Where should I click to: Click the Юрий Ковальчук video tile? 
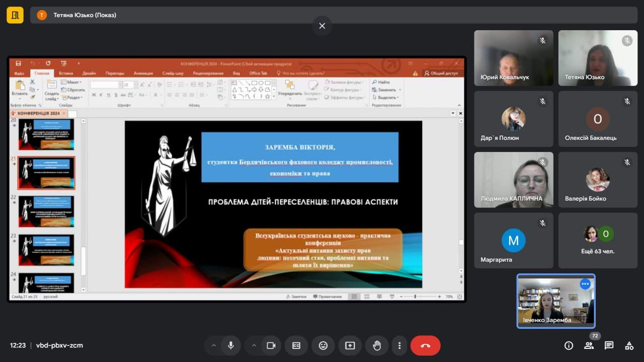tap(514, 58)
